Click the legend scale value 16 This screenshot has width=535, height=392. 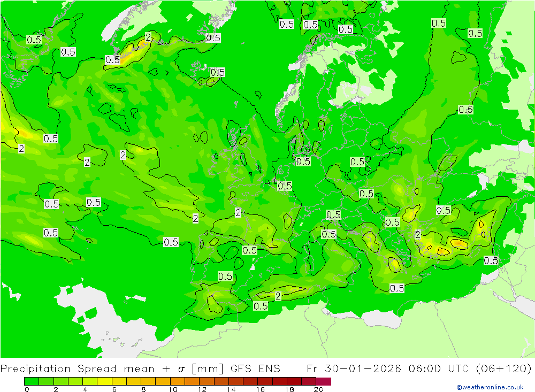(261, 389)
